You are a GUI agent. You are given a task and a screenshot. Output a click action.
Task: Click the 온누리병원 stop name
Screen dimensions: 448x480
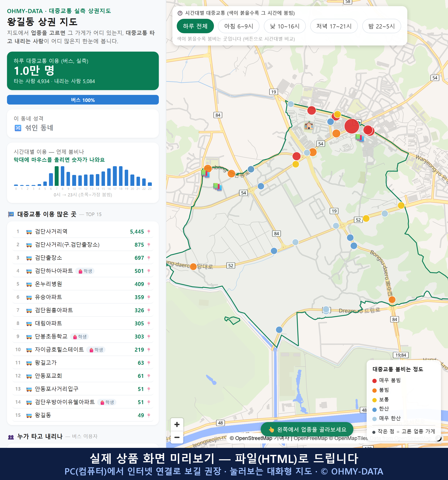[49, 284]
